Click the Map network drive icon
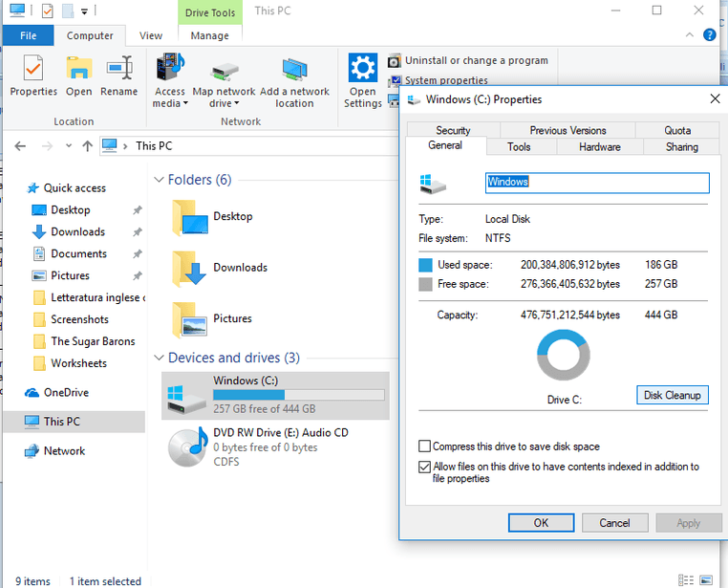The width and height of the screenshot is (728, 588). (224, 71)
